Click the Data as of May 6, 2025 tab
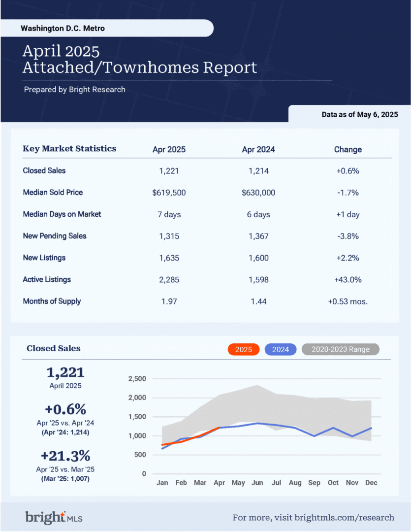411x532 pixels. click(360, 115)
